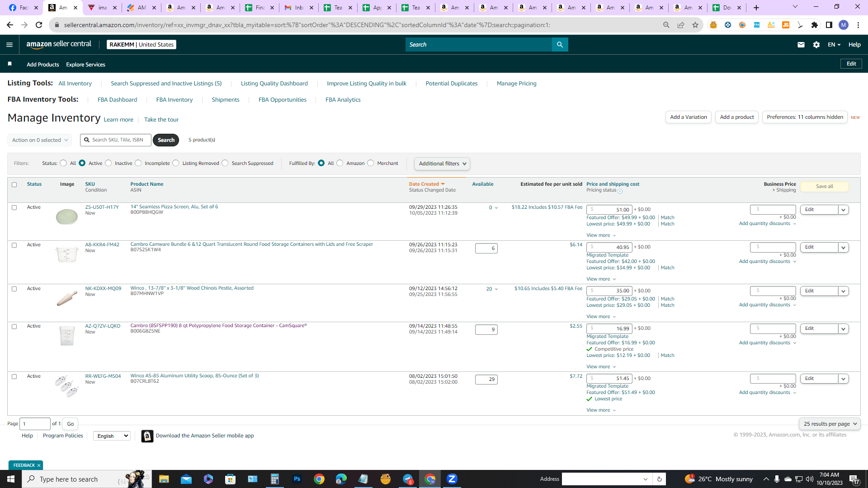Click the bookmark flag icon
This screenshot has height=488, width=868.
(x=9, y=64)
